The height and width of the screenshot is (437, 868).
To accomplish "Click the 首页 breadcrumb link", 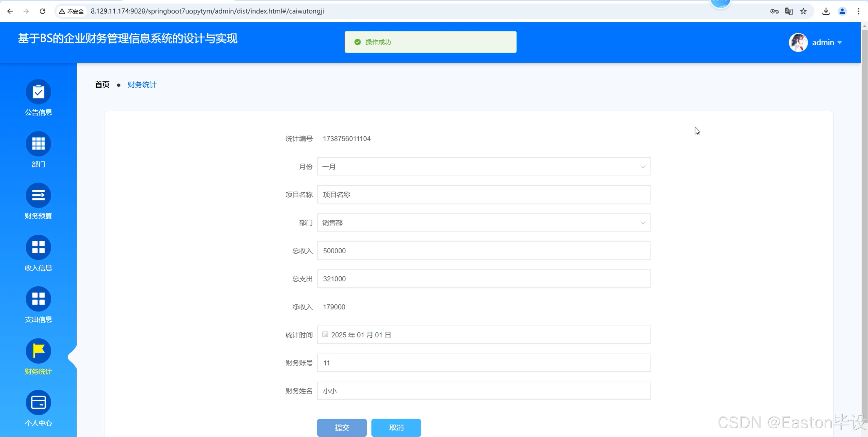I will click(102, 85).
